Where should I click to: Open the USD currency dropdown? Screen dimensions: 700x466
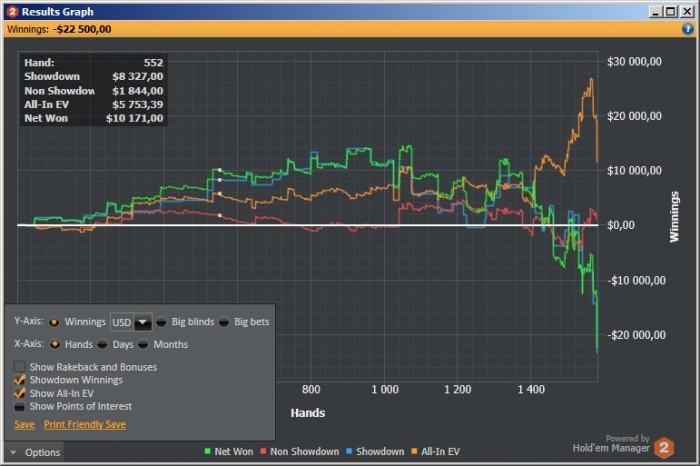tap(143, 322)
